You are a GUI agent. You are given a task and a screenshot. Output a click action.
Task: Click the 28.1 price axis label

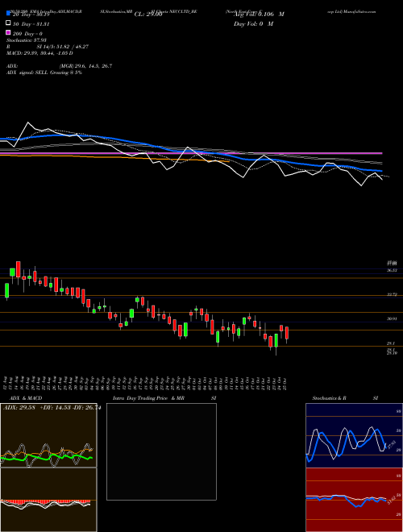390,343
